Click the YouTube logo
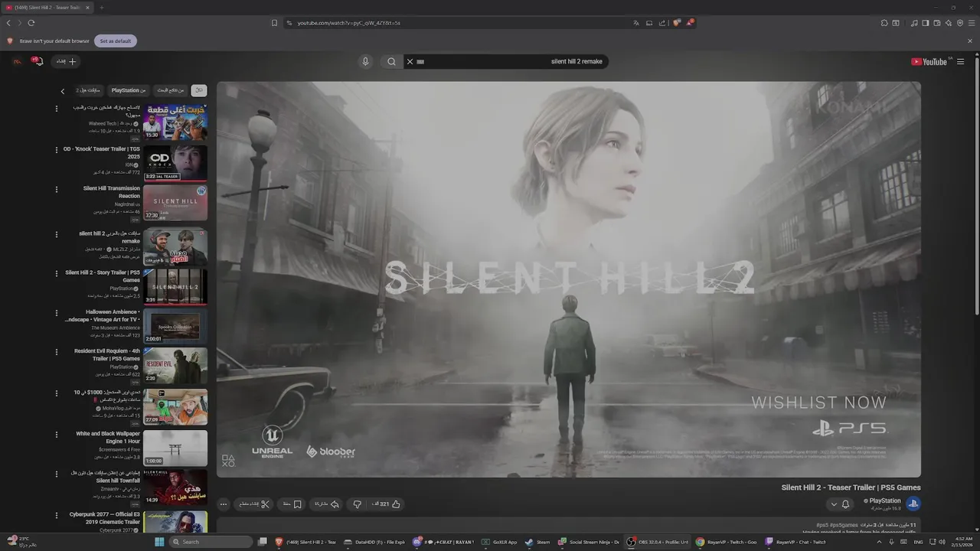This screenshot has width=980, height=551. [929, 62]
